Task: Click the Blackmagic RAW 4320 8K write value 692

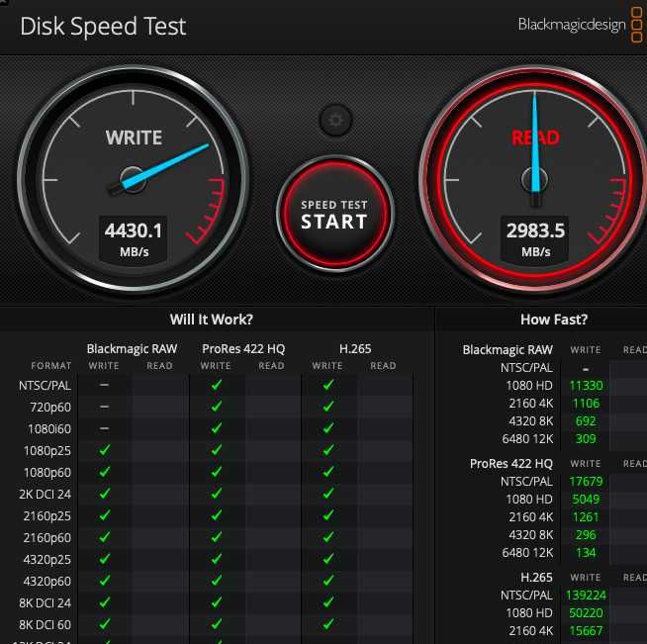Action: [586, 421]
